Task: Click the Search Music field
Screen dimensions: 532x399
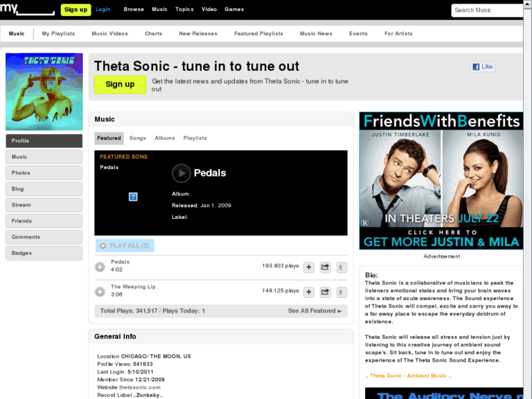Action: click(487, 10)
